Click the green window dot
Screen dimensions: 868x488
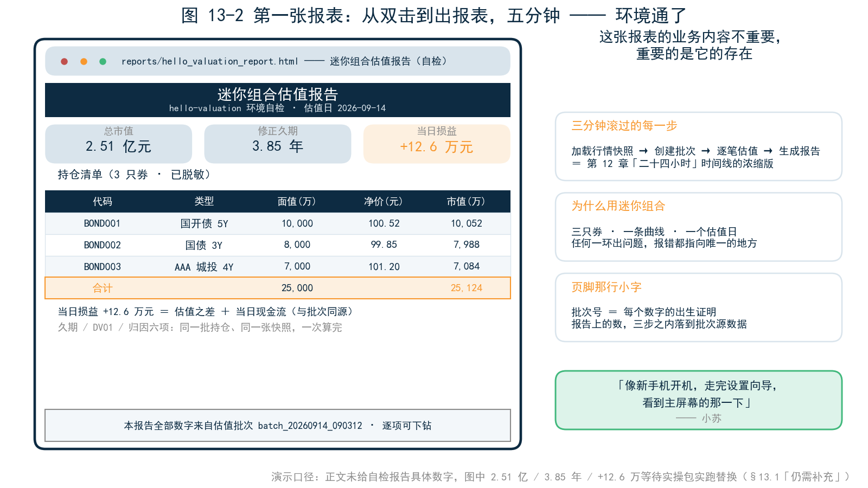(x=103, y=61)
